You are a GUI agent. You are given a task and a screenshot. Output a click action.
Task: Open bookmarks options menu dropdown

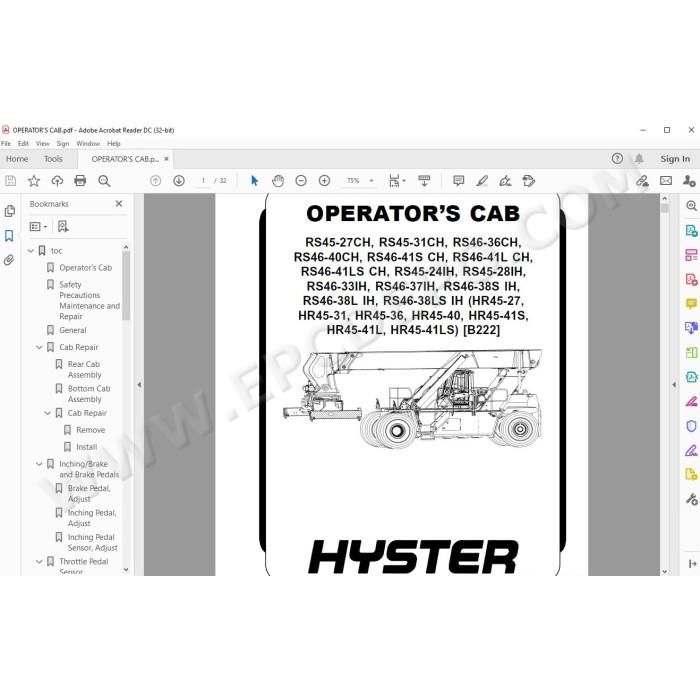[38, 227]
